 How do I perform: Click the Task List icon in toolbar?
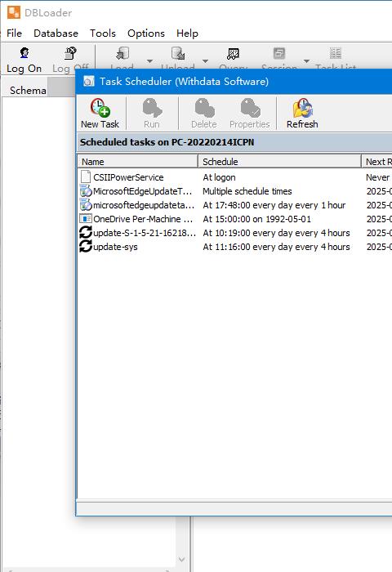coord(336,53)
